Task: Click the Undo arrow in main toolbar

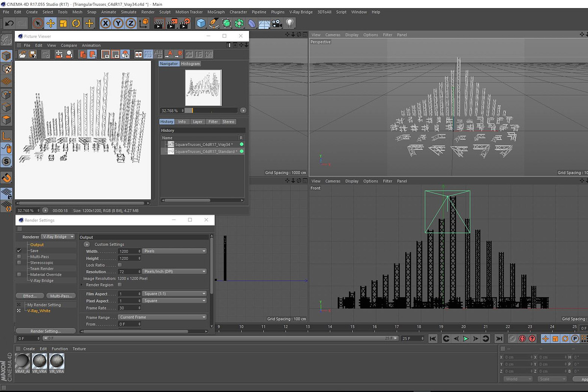Action: click(x=9, y=23)
